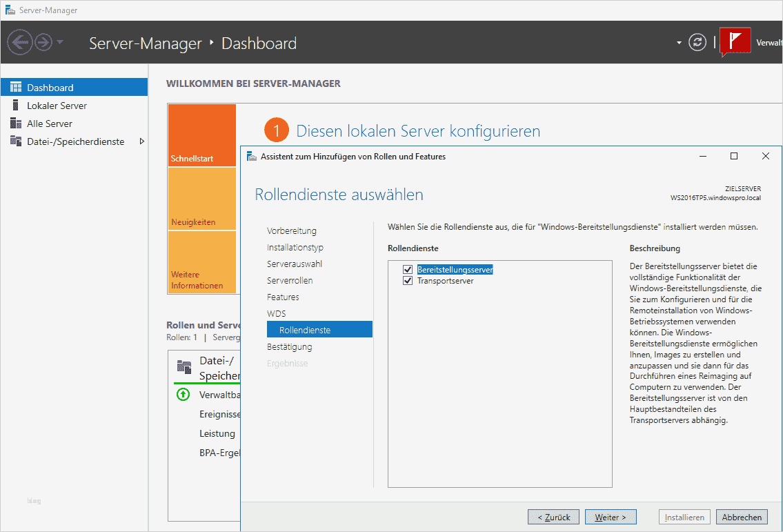
Task: Open the Verwalten menu
Action: coord(769,43)
